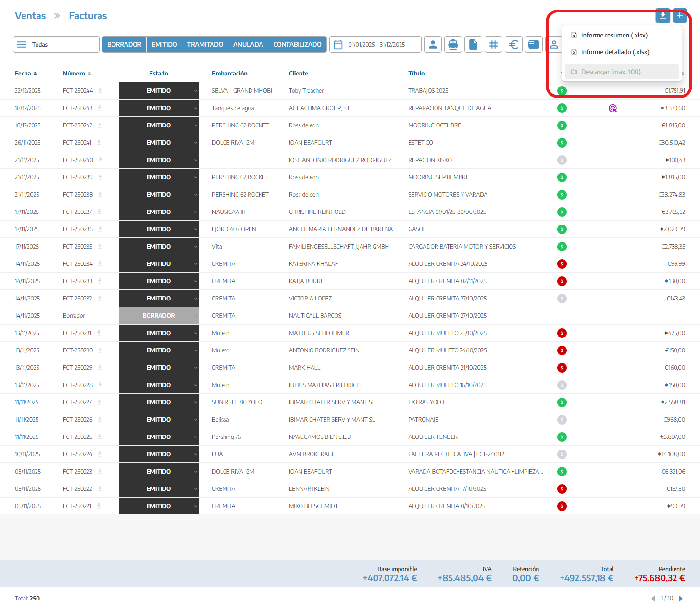The height and width of the screenshot is (612, 700).
Task: Open the EMITIDO status dropdown for FCT-250239
Action: click(159, 177)
